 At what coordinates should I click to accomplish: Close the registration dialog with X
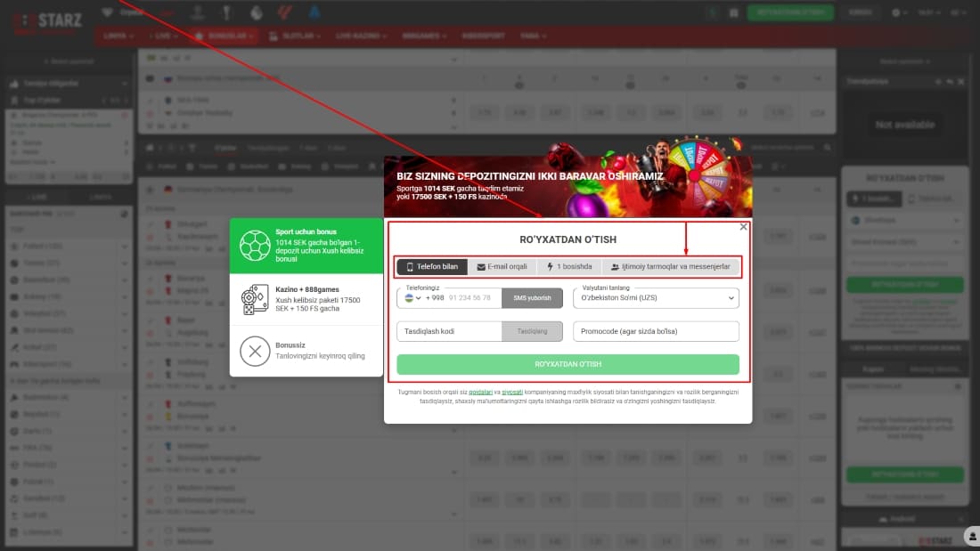pos(743,227)
